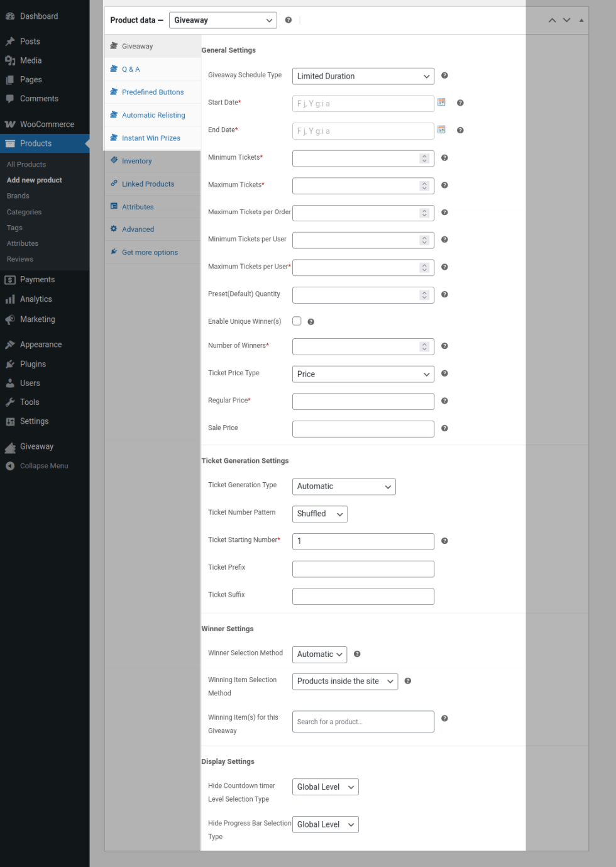Click Number of Winners stepper arrows
This screenshot has height=867, width=616.
click(x=424, y=346)
